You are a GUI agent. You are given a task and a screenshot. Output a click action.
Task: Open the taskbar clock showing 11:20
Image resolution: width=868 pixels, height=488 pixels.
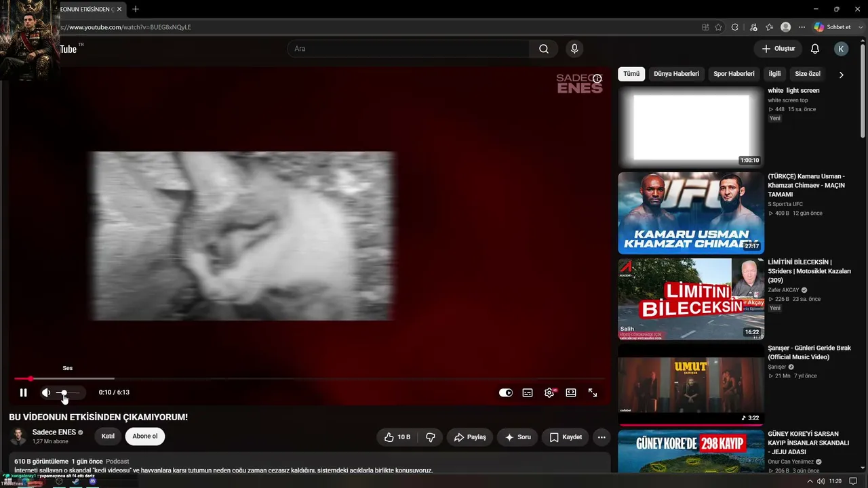(835, 481)
